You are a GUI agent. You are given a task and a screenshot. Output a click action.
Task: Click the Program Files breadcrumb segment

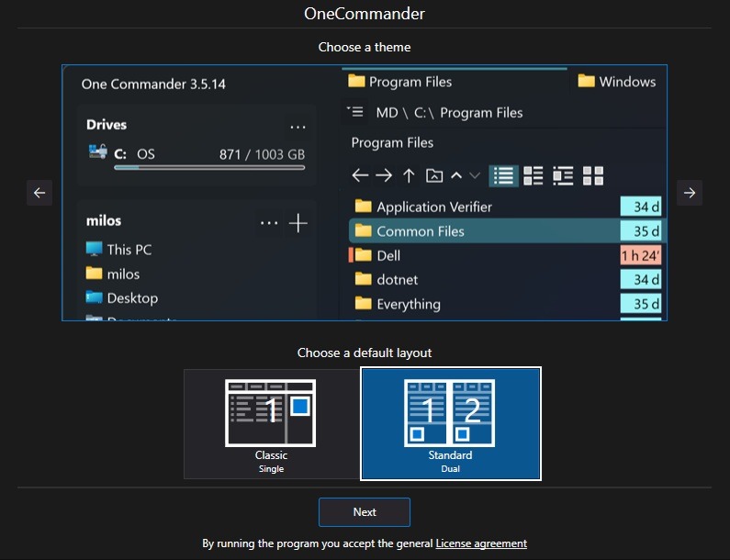point(481,113)
